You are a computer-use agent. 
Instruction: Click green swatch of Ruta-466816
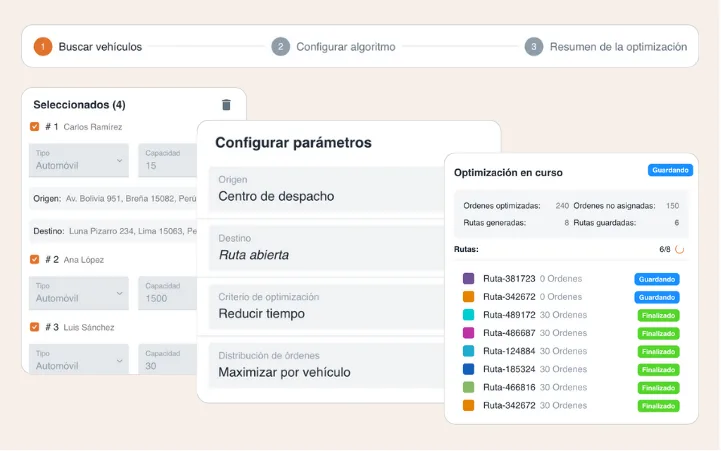coord(468,388)
